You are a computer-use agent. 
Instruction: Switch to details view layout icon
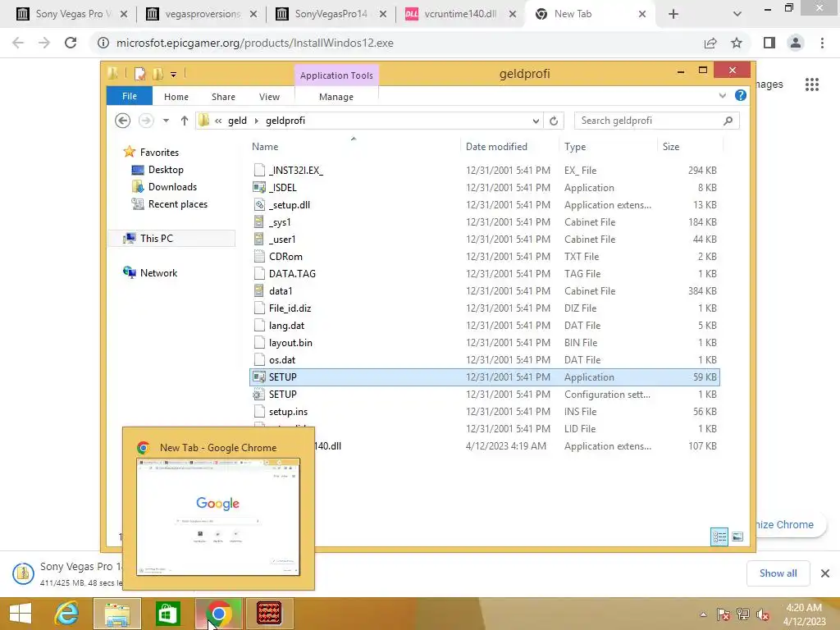pyautogui.click(x=719, y=536)
